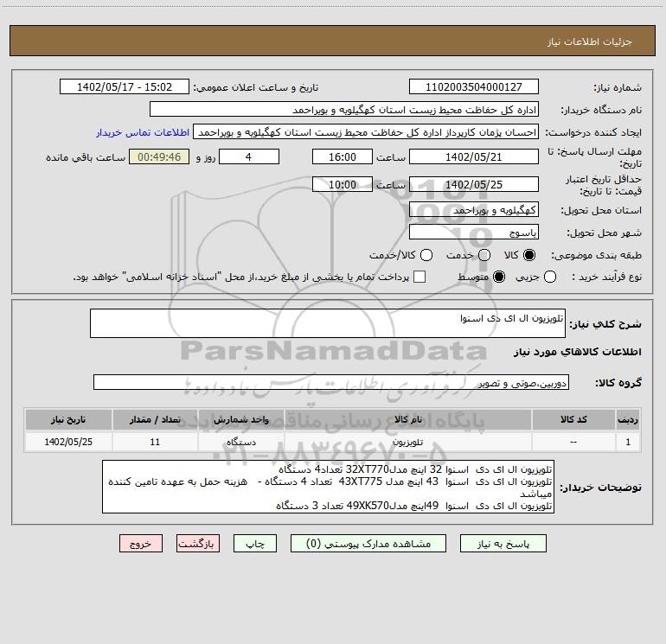Viewport: 666px width, 644px height.
Task: Click the price validity date 1402/05/25
Action: 474,185
